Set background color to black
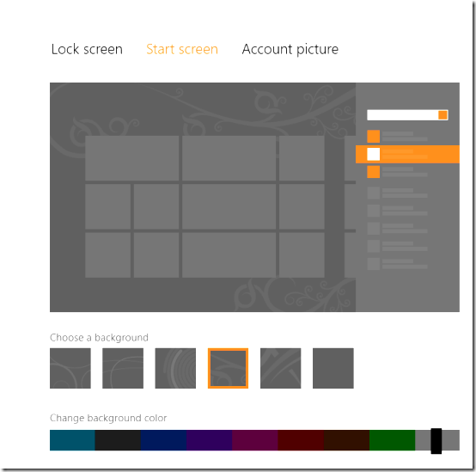This screenshot has height=472, width=476. tap(118, 440)
